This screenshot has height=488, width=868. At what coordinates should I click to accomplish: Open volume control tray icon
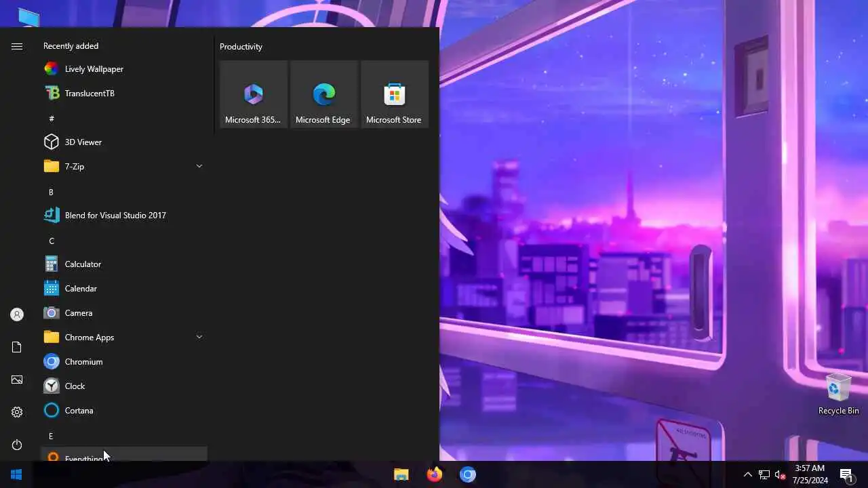coord(780,474)
